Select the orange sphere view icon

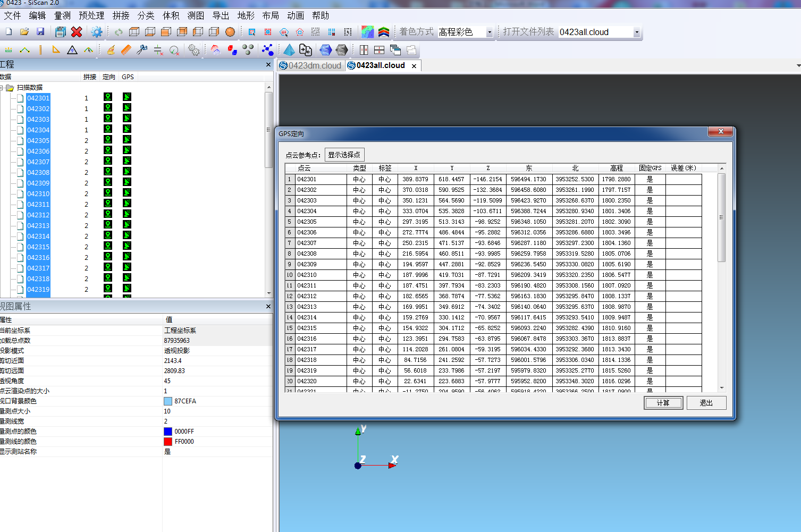pyautogui.click(x=230, y=32)
